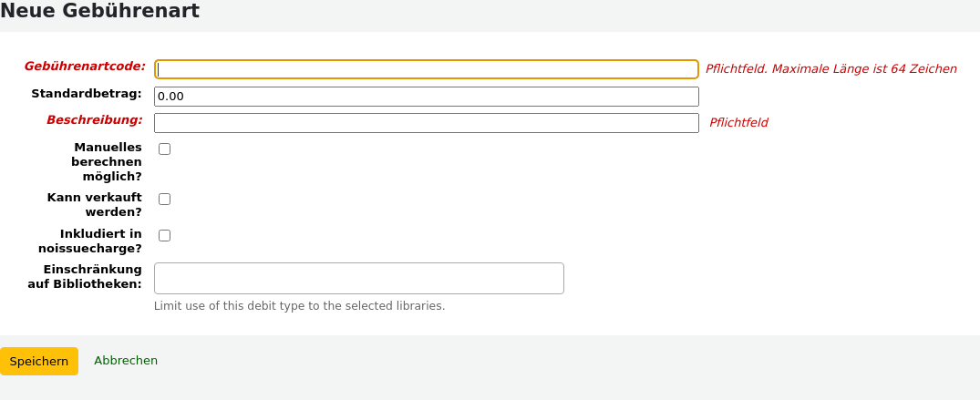Click the 'Limit use of this debit type' hint

coord(299,306)
